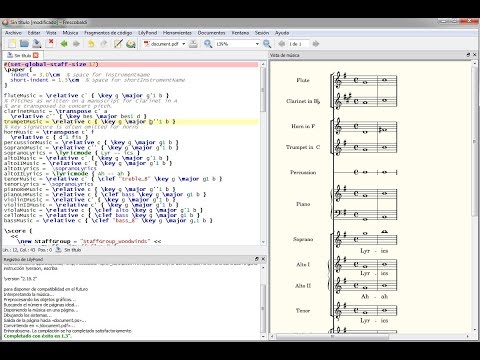Open the Música menu
This screenshot has width=480, height=360.
pos(70,33)
